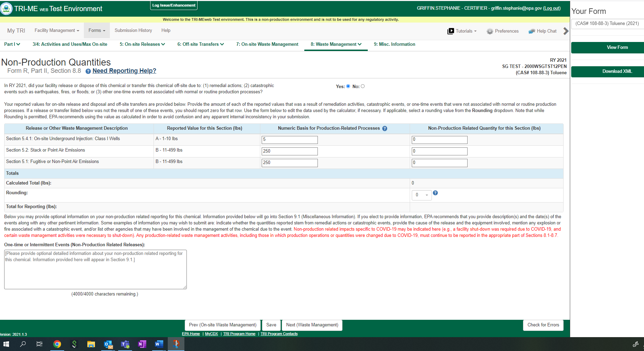Screen dimensions: 644x351
Task: Expand the Tutorials dropdown
Action: point(462,31)
